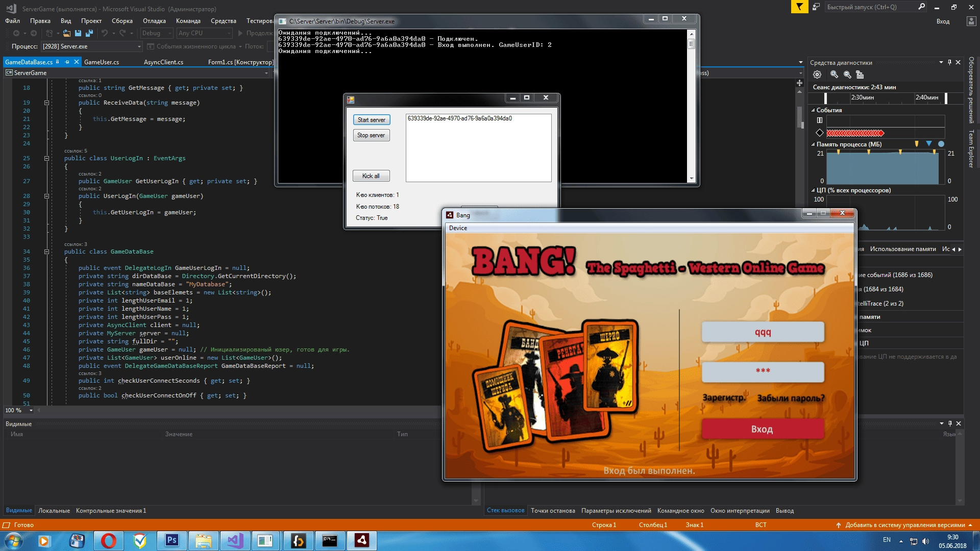This screenshot has height=551, width=980.
Task: Click the code editor vertical scrollbar thumb
Action: [x=799, y=117]
